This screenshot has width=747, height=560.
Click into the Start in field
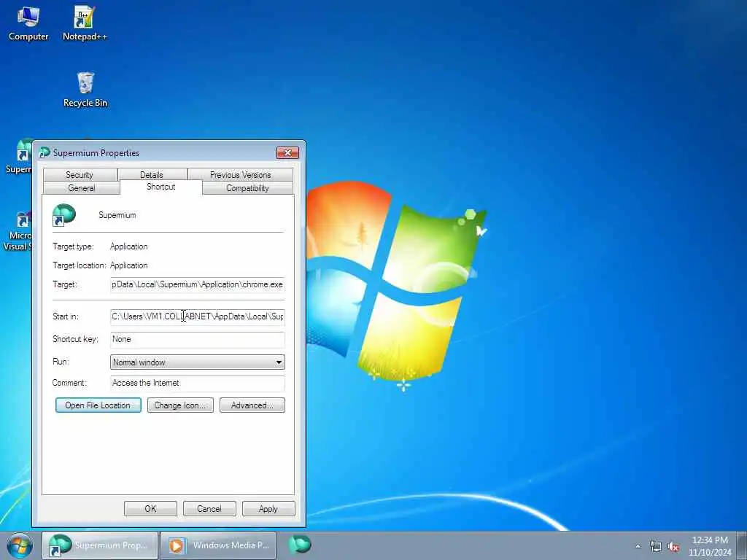coord(197,316)
